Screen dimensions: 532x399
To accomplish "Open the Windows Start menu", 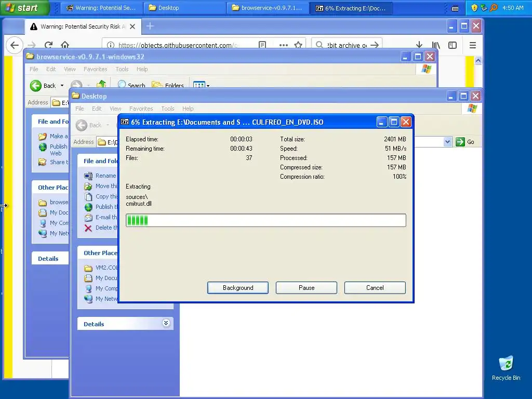I will click(24, 8).
